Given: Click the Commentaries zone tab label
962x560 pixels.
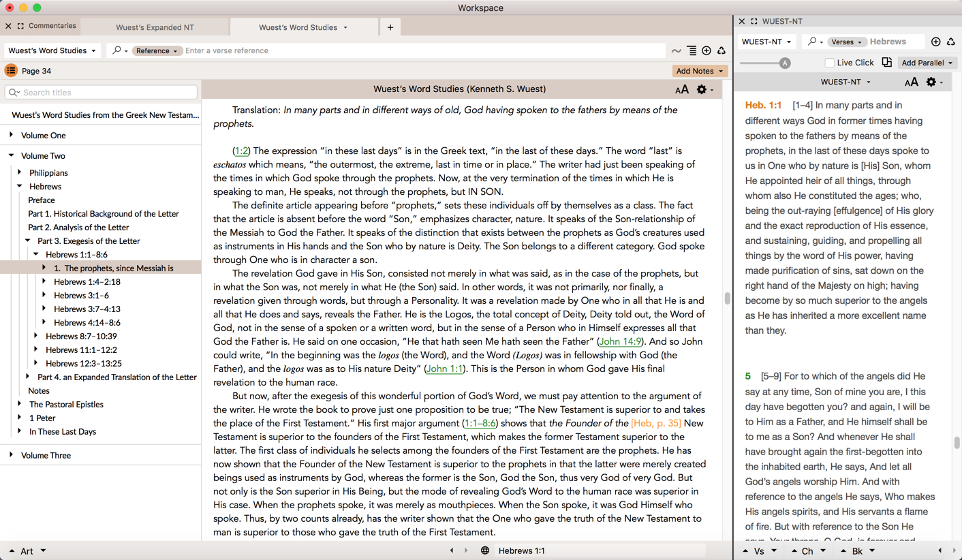Looking at the screenshot, I should click(52, 26).
